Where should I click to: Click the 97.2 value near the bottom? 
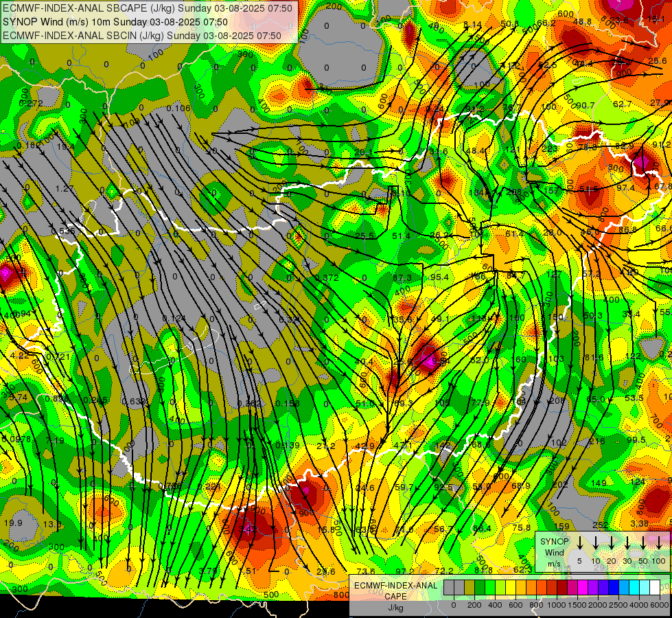click(x=404, y=571)
